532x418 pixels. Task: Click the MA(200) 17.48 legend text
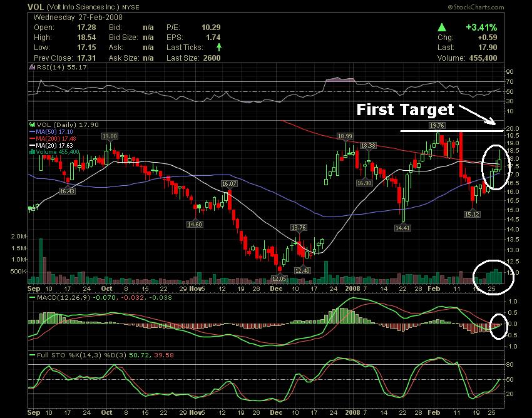pyautogui.click(x=56, y=138)
